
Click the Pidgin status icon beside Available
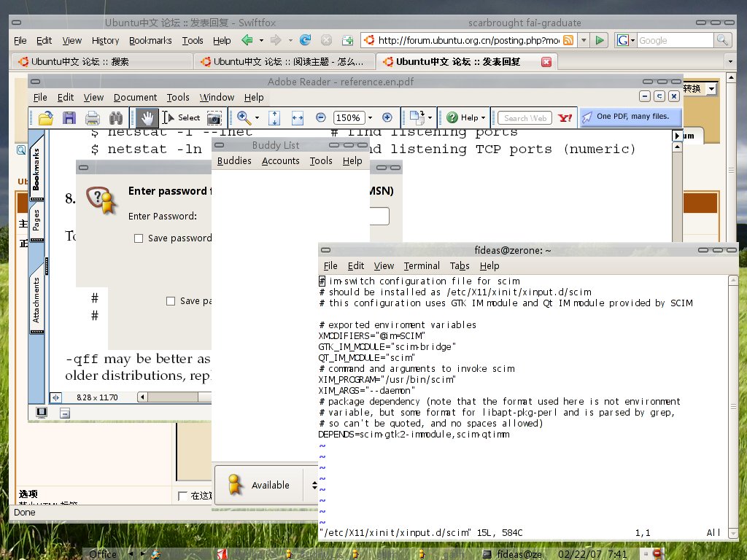[x=235, y=485]
